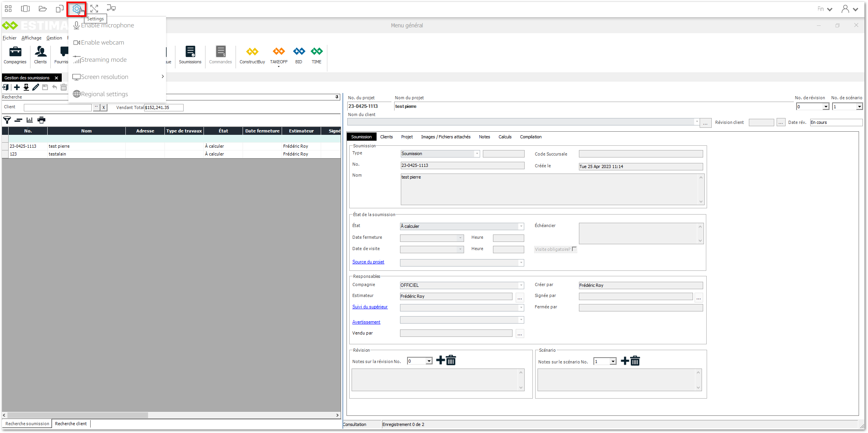Open the BID module icon

(x=299, y=55)
